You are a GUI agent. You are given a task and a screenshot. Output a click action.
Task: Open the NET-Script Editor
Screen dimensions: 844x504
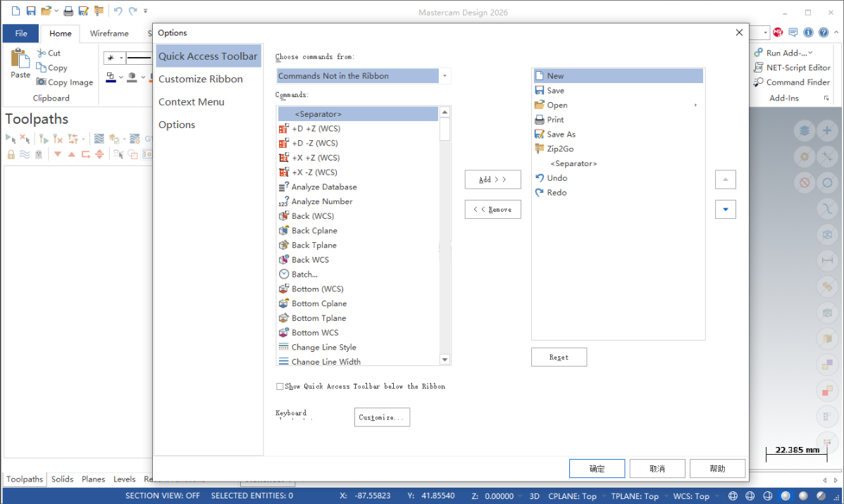click(793, 68)
